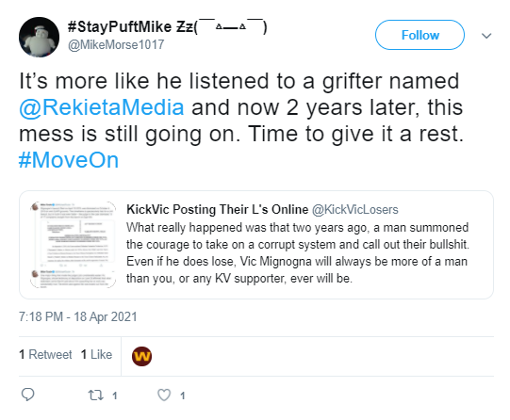Open the @RekietaMedia mention link
The image size is (510, 420).
tap(102, 107)
